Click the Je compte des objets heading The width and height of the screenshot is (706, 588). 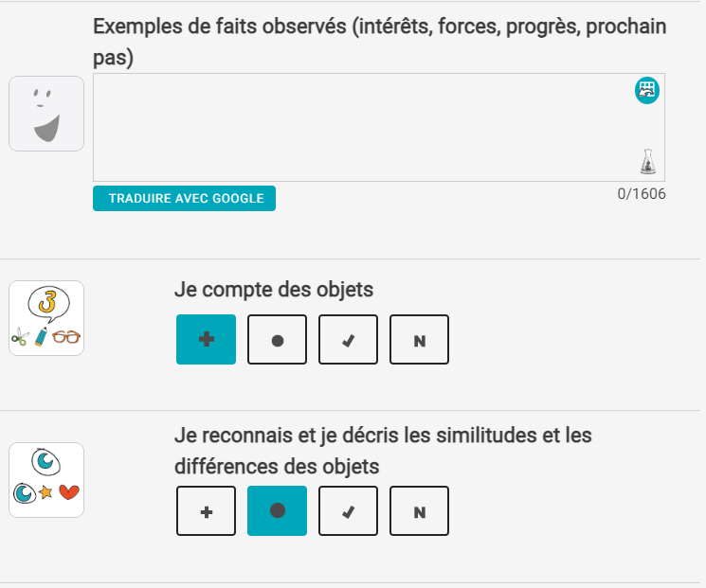274,290
